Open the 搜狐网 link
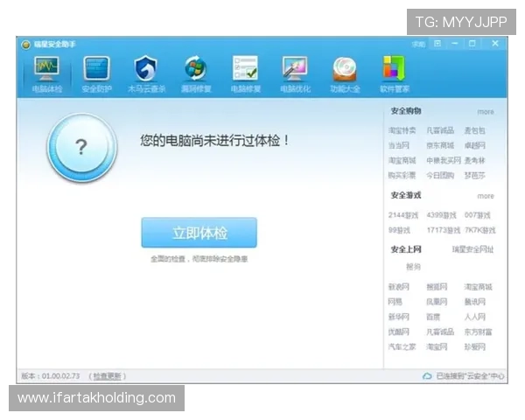The height and width of the screenshot is (420, 525). 437,287
